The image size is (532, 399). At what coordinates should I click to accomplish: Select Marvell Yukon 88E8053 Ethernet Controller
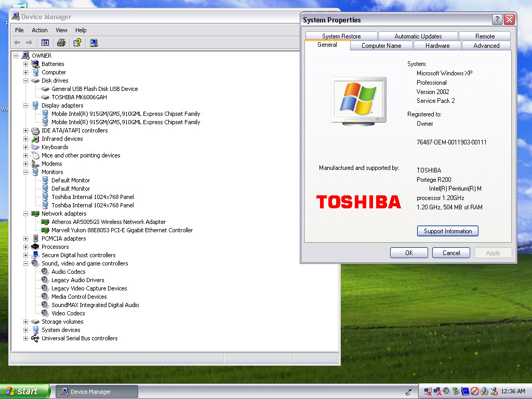(122, 230)
